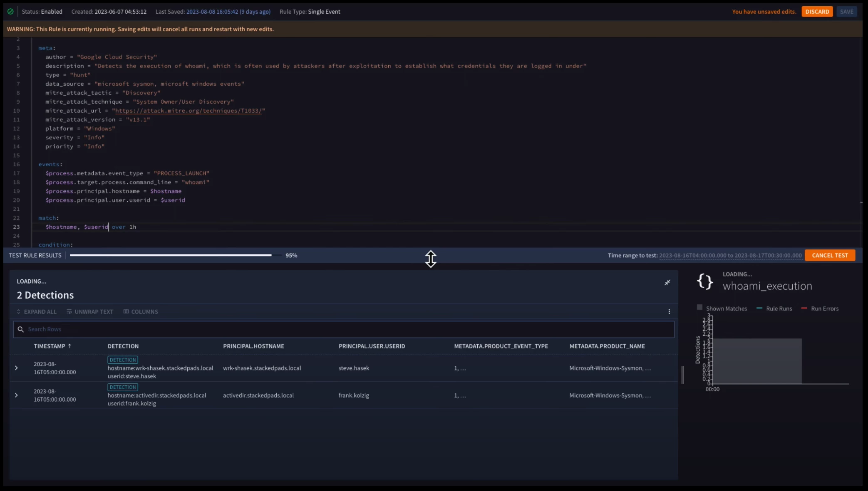This screenshot has width=868, height=491.
Task: Open the Columns chooser
Action: (141, 312)
